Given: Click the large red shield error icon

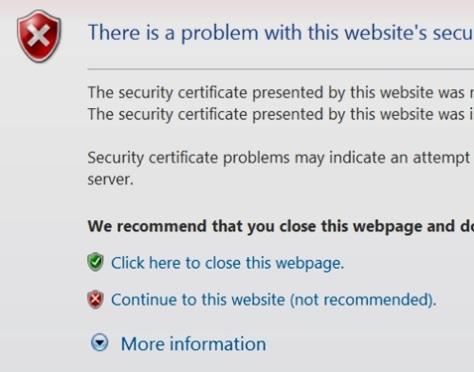Looking at the screenshot, I should (x=39, y=36).
